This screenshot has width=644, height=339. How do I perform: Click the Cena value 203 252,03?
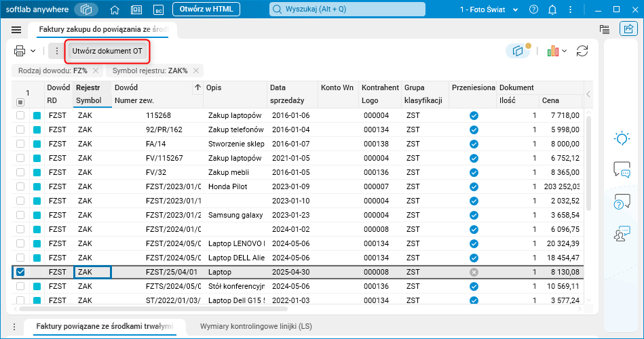(x=561, y=186)
